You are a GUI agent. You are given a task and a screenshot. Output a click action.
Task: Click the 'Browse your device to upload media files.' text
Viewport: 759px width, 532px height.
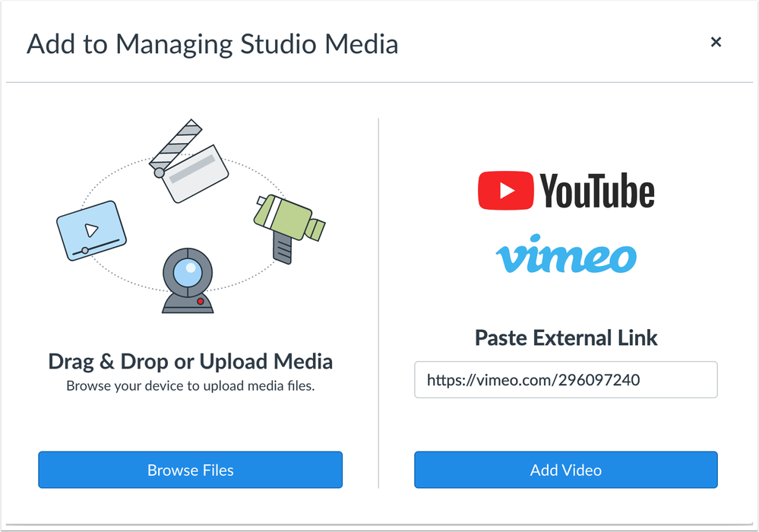coord(190,386)
